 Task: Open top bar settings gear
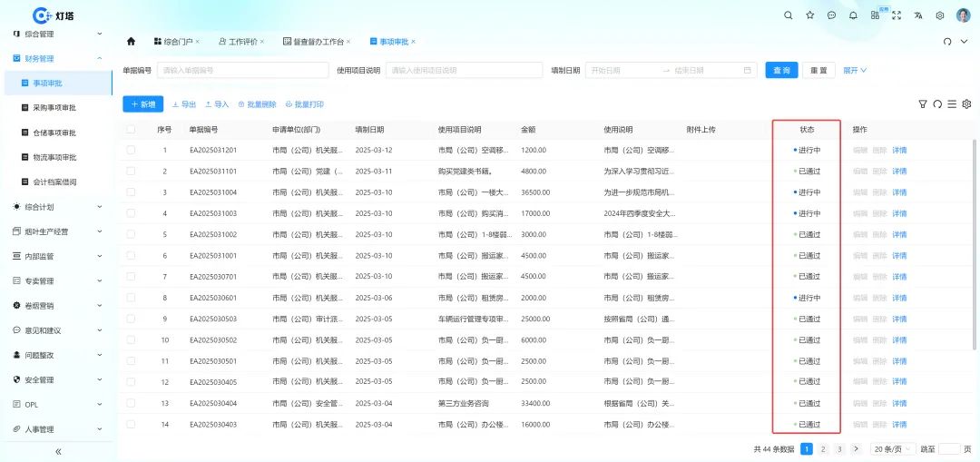coord(939,15)
